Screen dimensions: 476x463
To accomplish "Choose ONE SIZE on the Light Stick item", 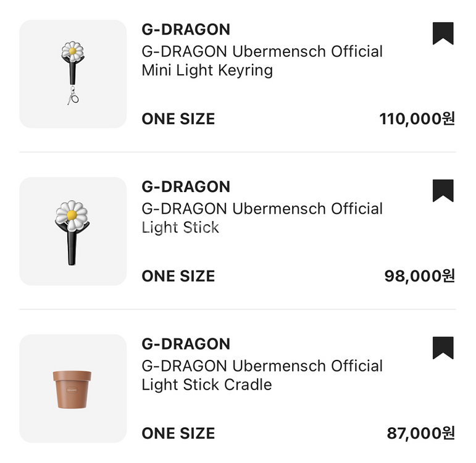I will pos(178,277).
